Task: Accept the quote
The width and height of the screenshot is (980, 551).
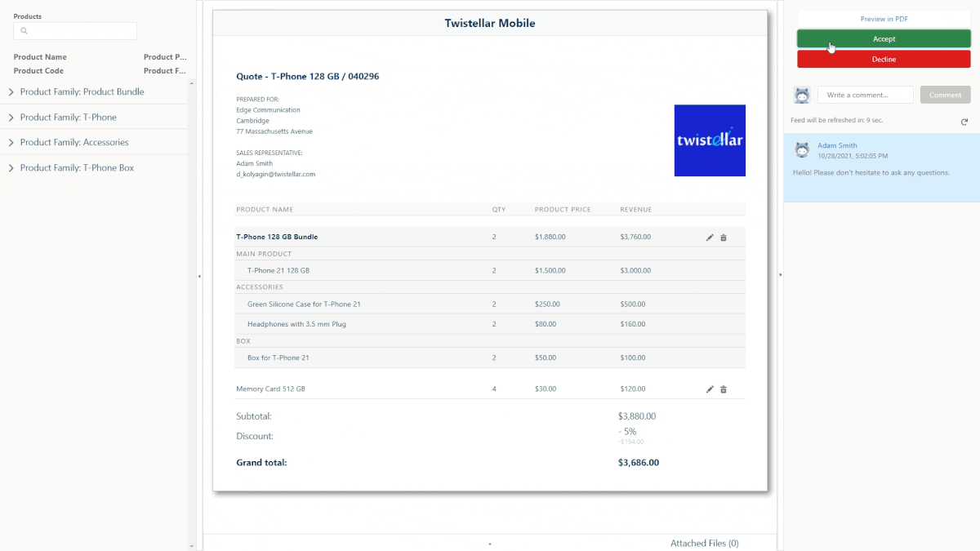Action: click(x=884, y=39)
